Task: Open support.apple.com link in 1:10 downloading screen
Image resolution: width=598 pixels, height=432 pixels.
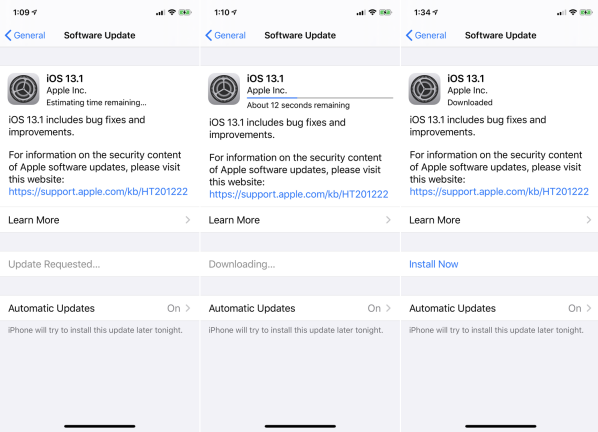Action: [299, 194]
